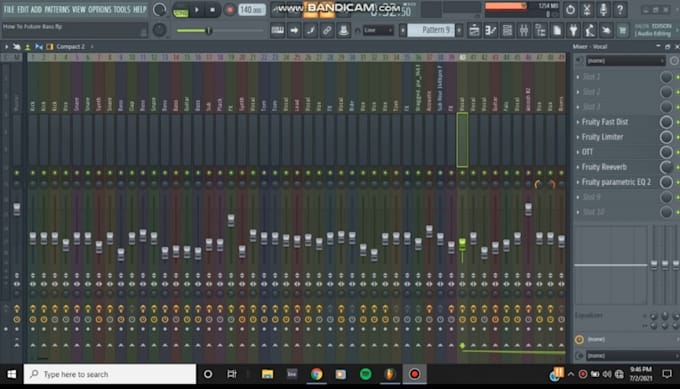The image size is (680, 389).
Task: Expand Fruity parametric EQ 2 menu arrow
Action: point(578,183)
